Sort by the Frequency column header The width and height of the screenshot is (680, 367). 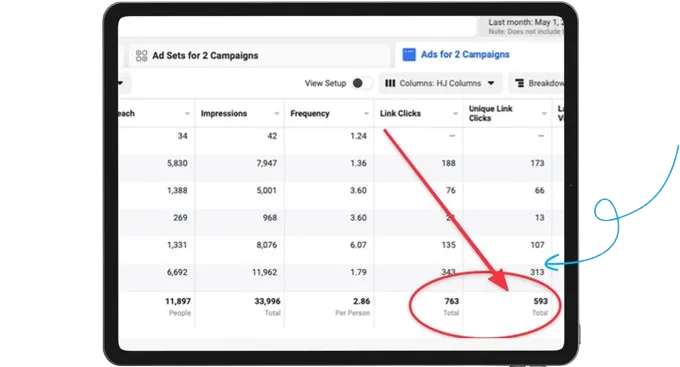pyautogui.click(x=310, y=114)
